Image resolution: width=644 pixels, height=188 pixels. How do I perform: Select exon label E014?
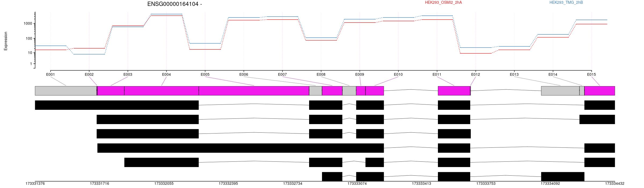(x=553, y=74)
